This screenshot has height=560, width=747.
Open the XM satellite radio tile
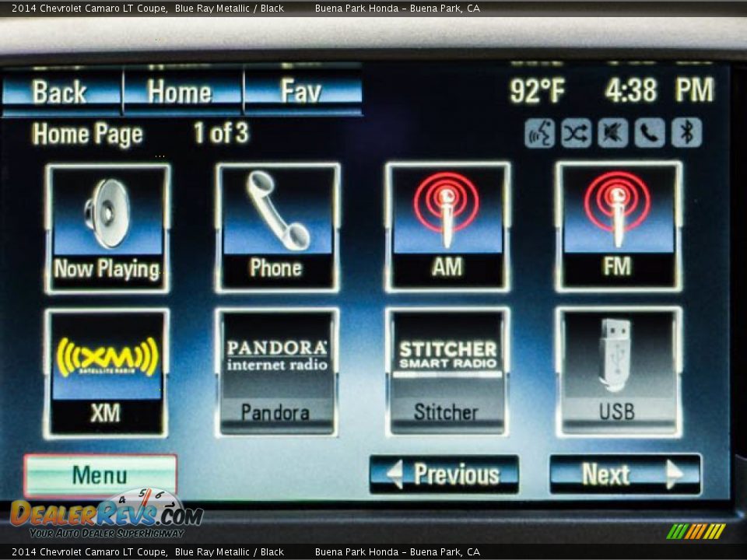point(107,373)
